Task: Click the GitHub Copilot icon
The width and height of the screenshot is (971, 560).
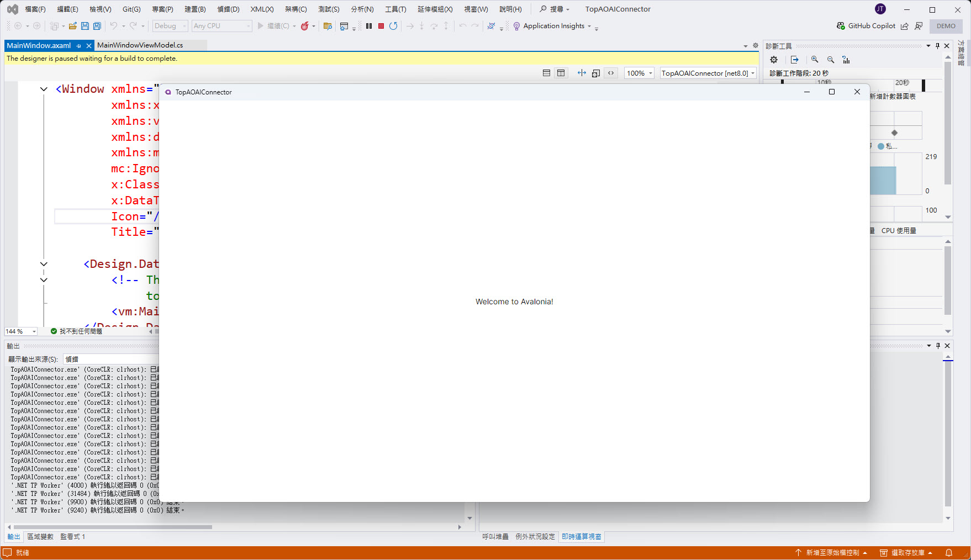Action: 841,26
